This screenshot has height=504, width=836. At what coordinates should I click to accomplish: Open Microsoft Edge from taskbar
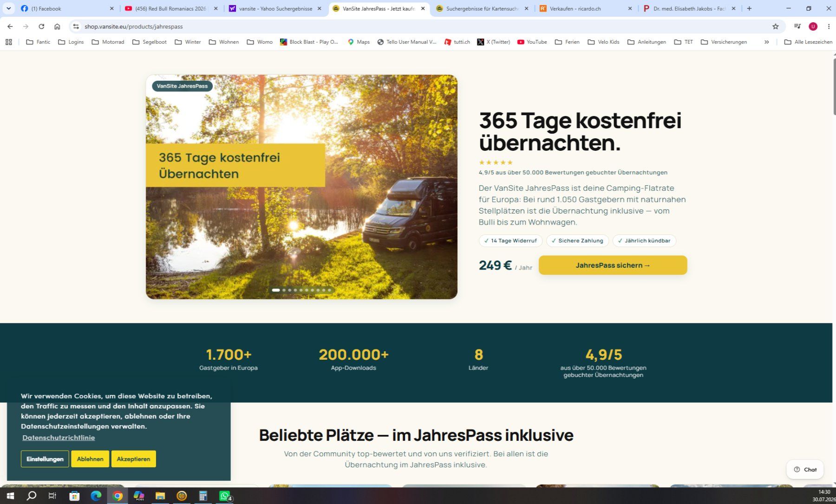pos(96,496)
